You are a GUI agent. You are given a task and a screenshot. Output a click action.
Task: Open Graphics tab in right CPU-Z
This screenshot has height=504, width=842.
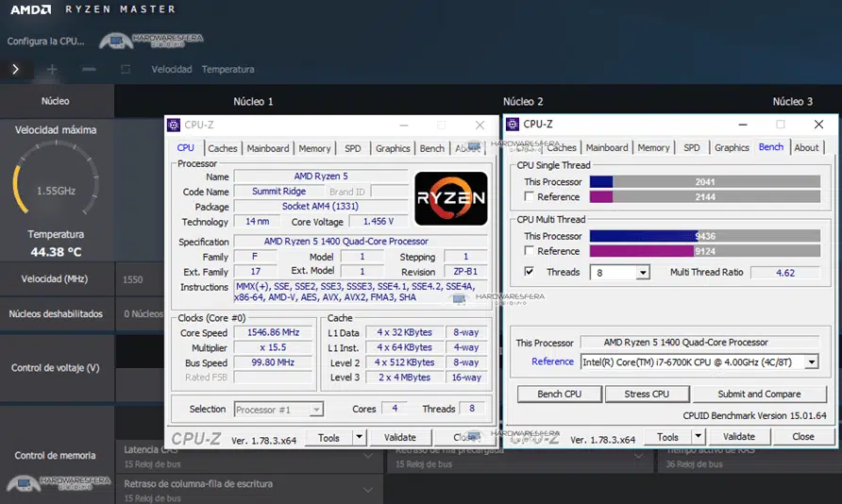pos(732,147)
